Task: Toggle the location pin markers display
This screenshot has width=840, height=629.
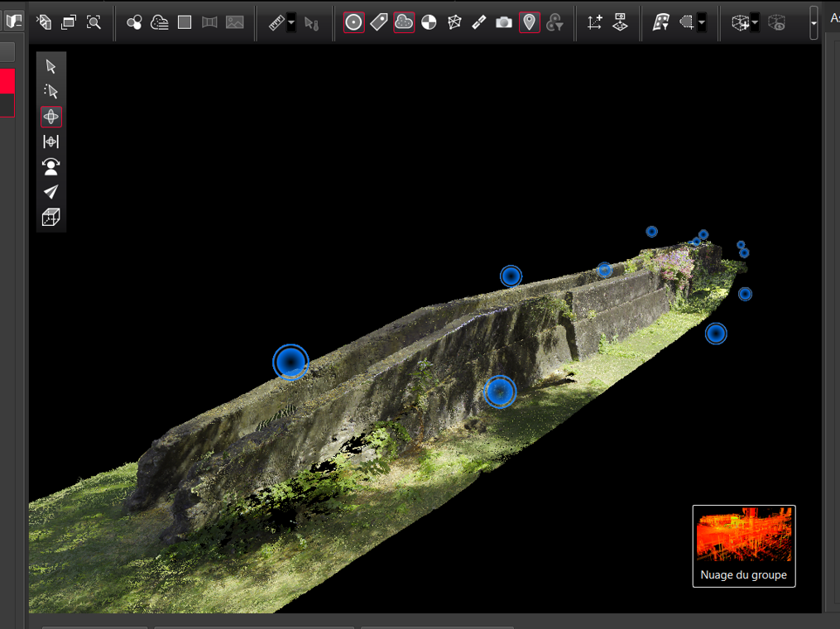Action: pos(530,22)
